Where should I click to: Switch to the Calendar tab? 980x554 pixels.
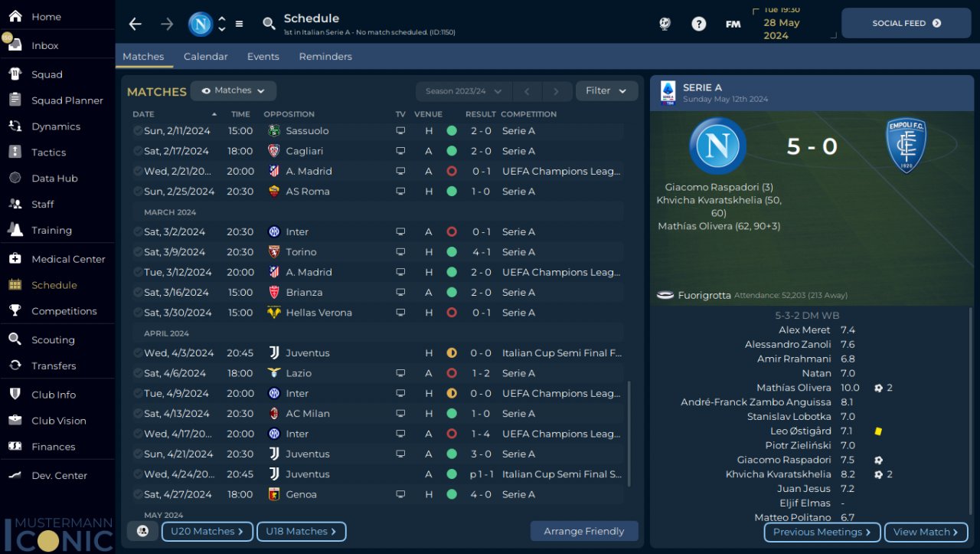coord(205,57)
